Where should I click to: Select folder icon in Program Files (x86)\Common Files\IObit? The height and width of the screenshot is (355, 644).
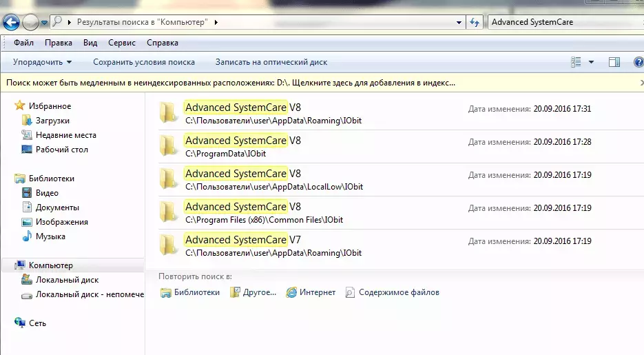click(x=168, y=211)
